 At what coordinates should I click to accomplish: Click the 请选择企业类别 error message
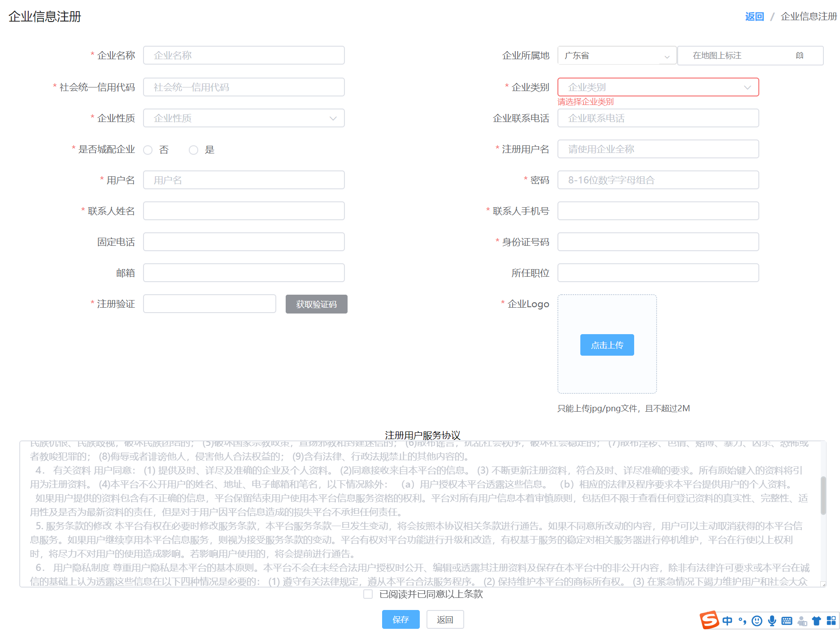tap(586, 102)
